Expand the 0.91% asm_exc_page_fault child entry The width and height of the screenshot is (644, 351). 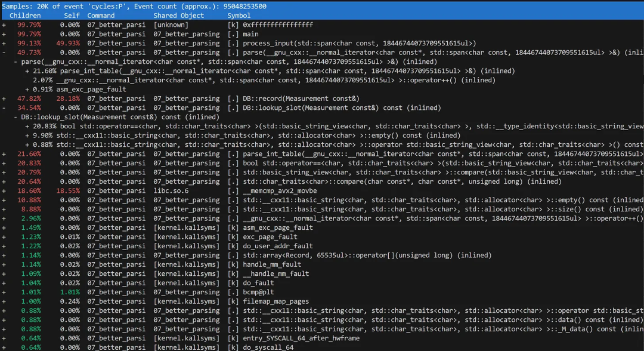click(27, 89)
